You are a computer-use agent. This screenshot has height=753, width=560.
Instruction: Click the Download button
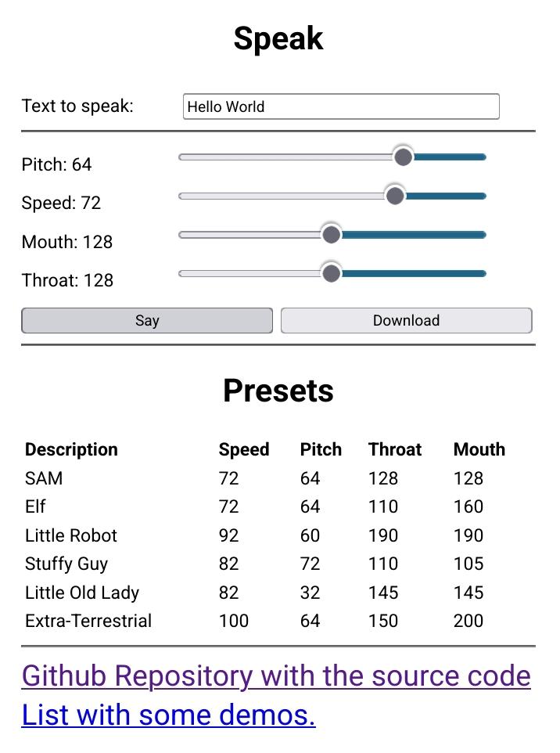pyautogui.click(x=407, y=320)
